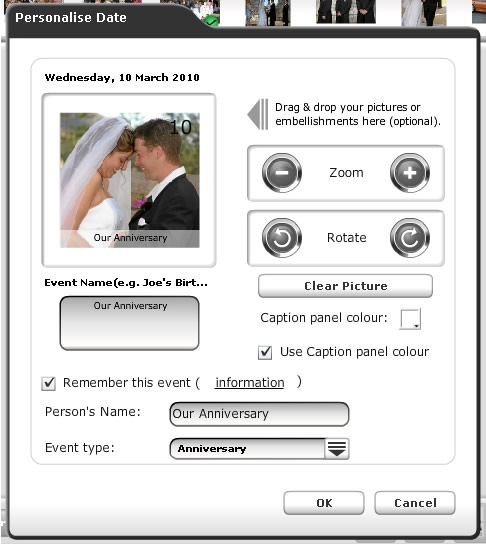Confirm with the OK button
The width and height of the screenshot is (486, 545).
click(x=324, y=503)
